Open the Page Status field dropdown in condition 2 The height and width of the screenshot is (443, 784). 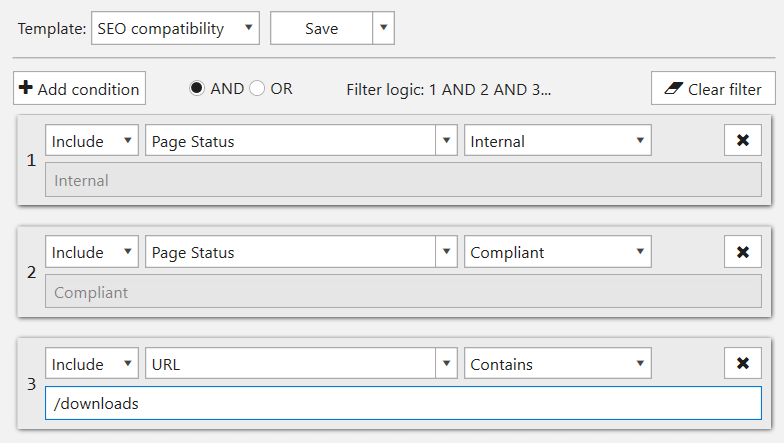pyautogui.click(x=301, y=252)
